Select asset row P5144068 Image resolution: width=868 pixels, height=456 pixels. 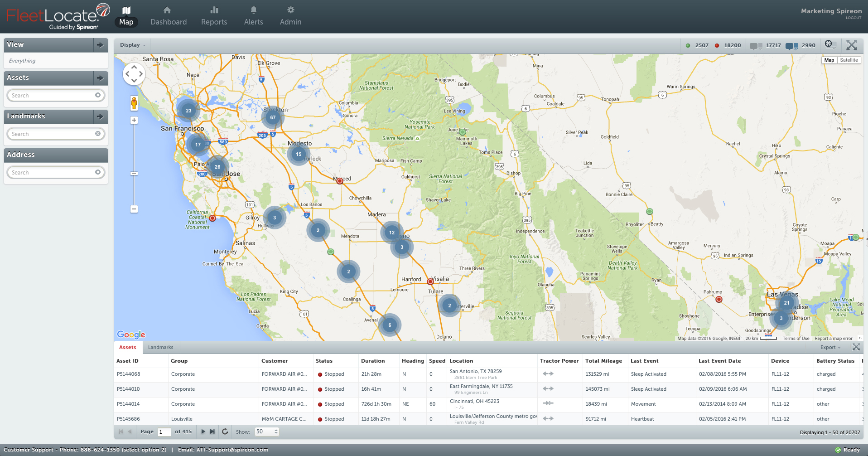[488, 374]
